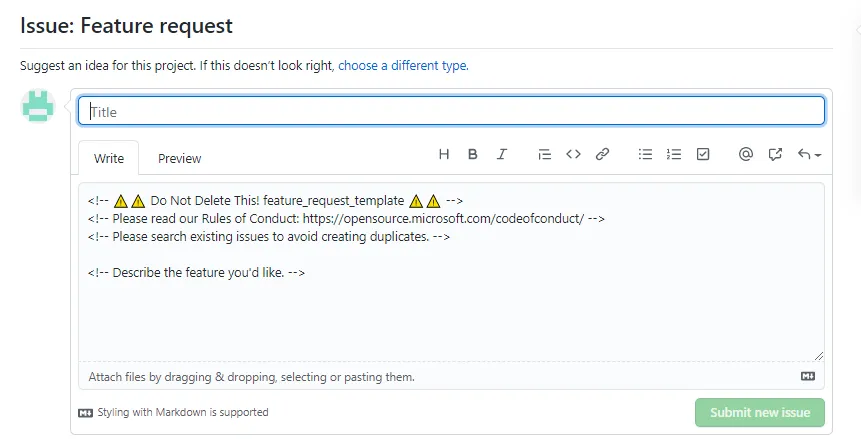Reference an issue or pull request

775,155
